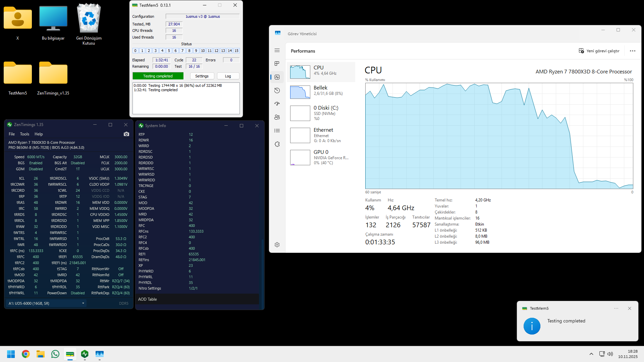Click the TestMem5 Settings button

(202, 76)
